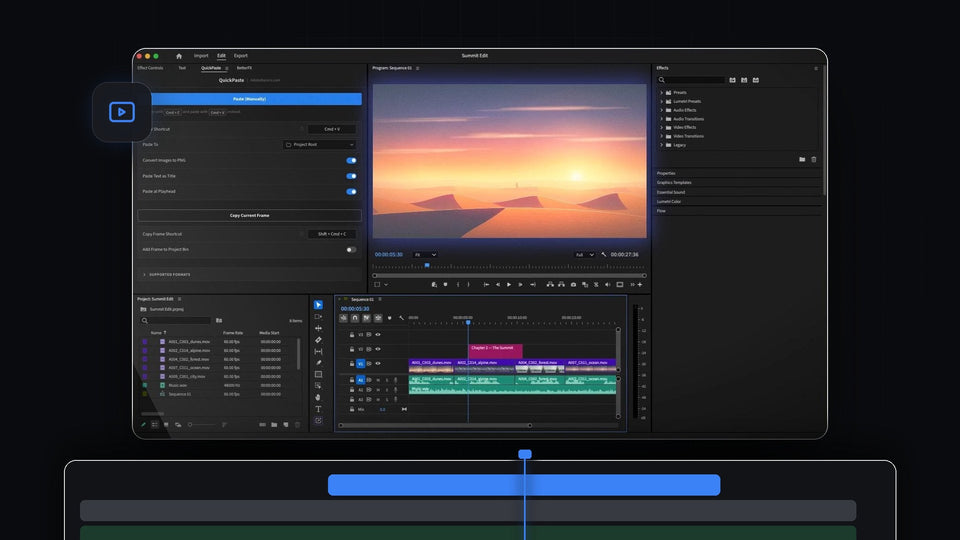Toggle V3 track visibility eye
The height and width of the screenshot is (540, 960).
pos(378,334)
